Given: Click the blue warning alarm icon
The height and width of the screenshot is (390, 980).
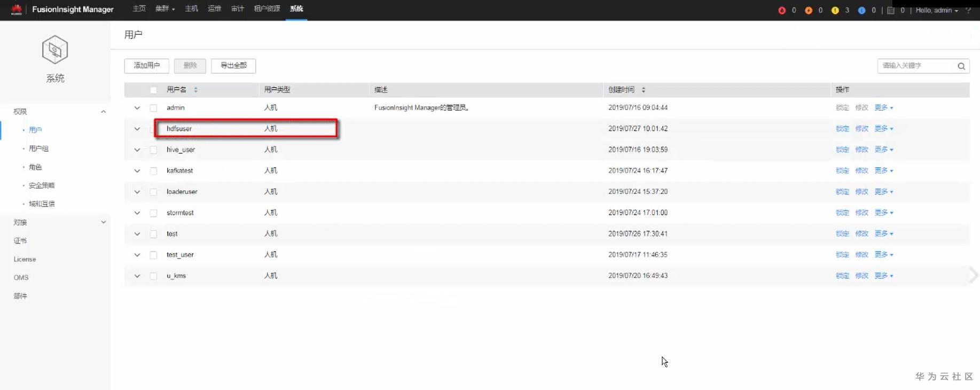Looking at the screenshot, I should [861, 10].
